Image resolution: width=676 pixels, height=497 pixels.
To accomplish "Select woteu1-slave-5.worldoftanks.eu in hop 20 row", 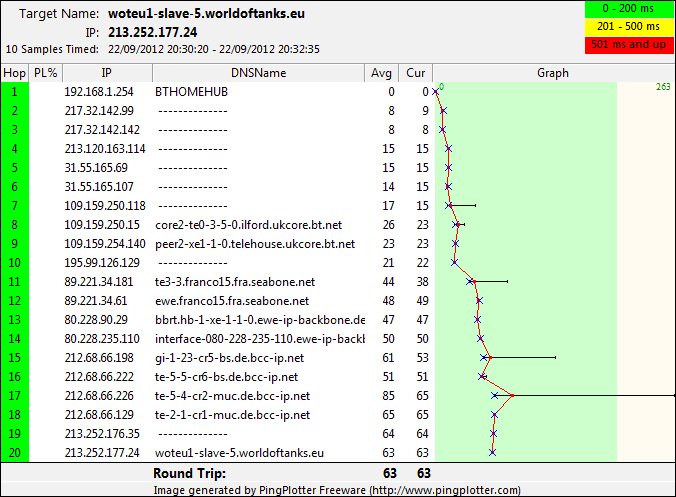I will click(x=239, y=453).
